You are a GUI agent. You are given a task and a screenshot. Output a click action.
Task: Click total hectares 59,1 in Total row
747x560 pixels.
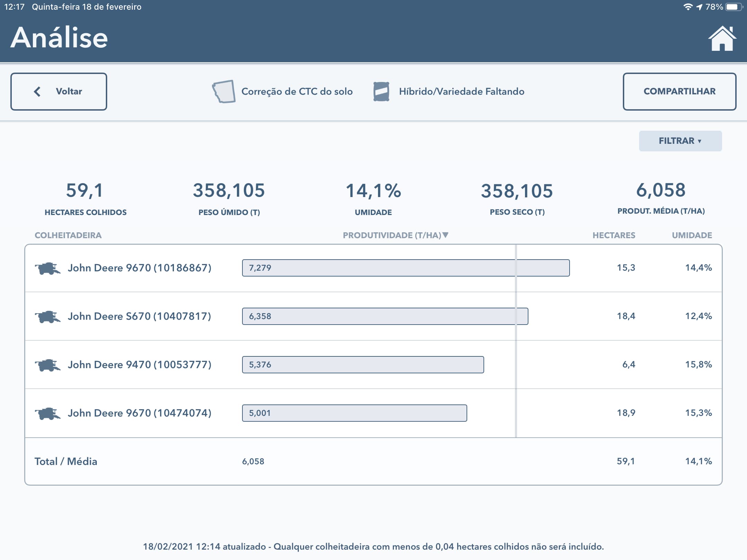tap(626, 461)
